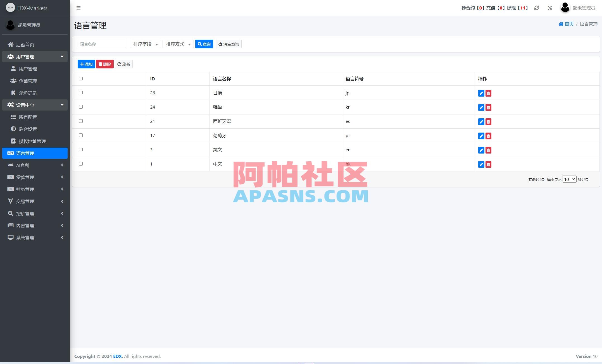Open 授权地址管理 settings page
602x364 pixels.
[x=32, y=141]
